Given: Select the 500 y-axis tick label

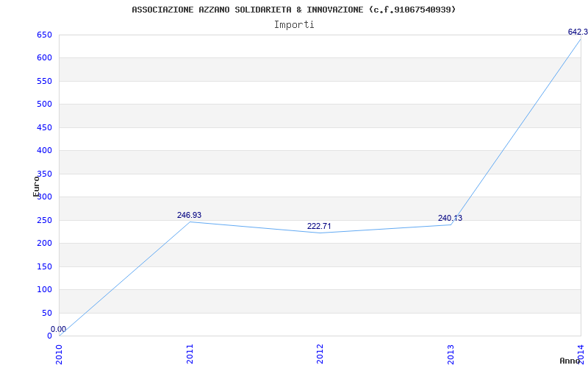Looking at the screenshot, I should (x=44, y=105).
